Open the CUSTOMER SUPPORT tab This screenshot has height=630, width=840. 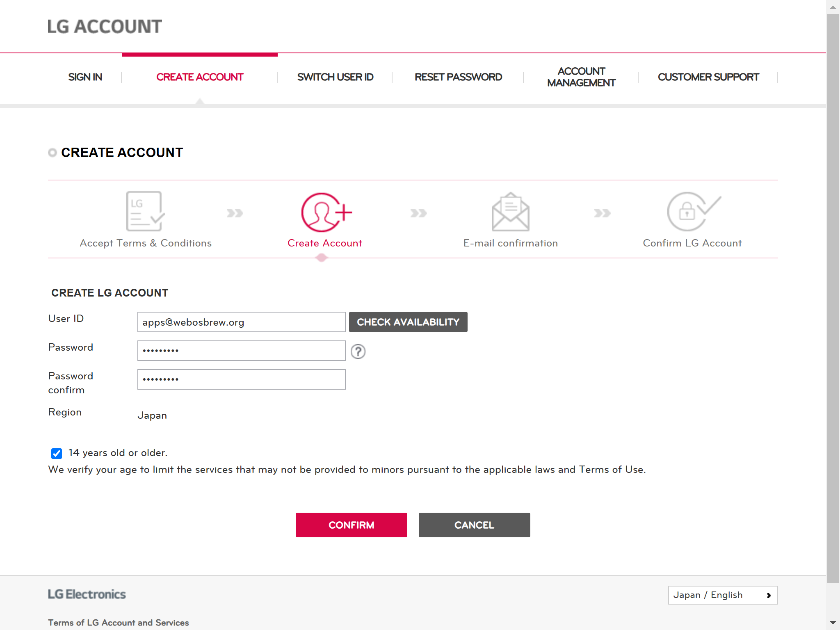pos(708,77)
